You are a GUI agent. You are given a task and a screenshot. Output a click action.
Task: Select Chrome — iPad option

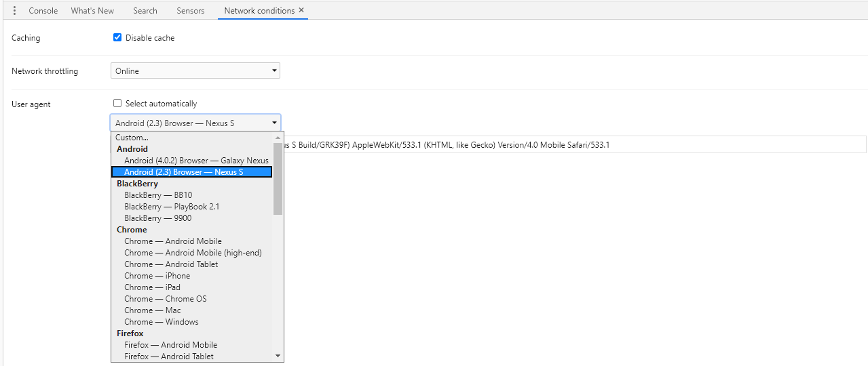click(x=192, y=287)
